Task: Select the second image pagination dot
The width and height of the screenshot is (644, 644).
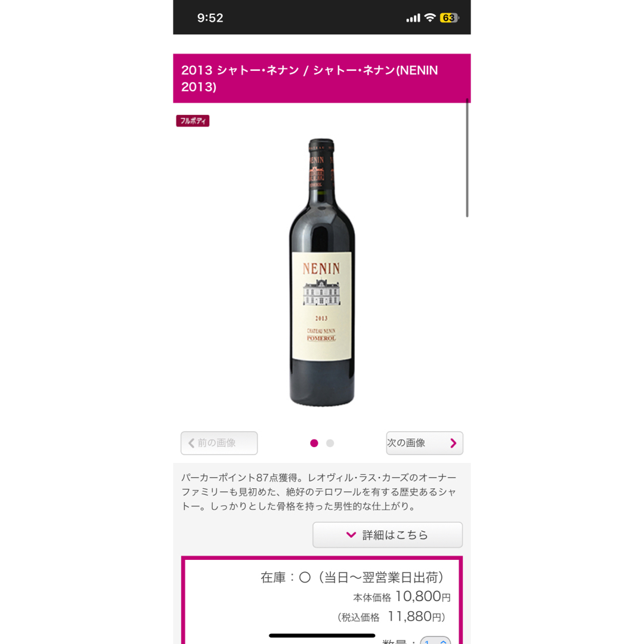Action: tap(330, 443)
